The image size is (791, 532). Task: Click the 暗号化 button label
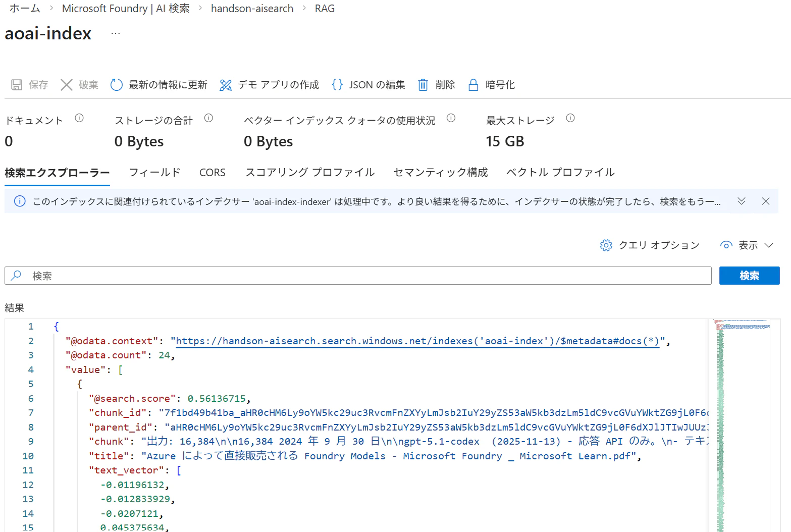click(500, 85)
